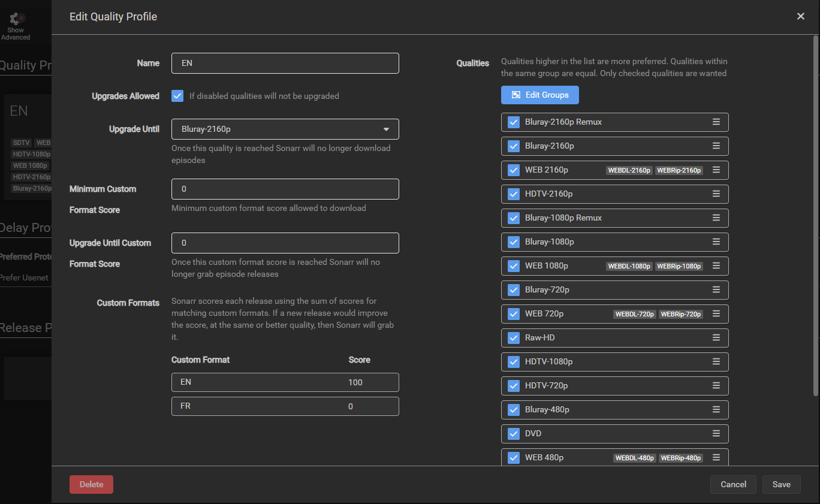820x504 pixels.
Task: Deselect the Bluray-720p quality checkbox
Action: pyautogui.click(x=514, y=290)
